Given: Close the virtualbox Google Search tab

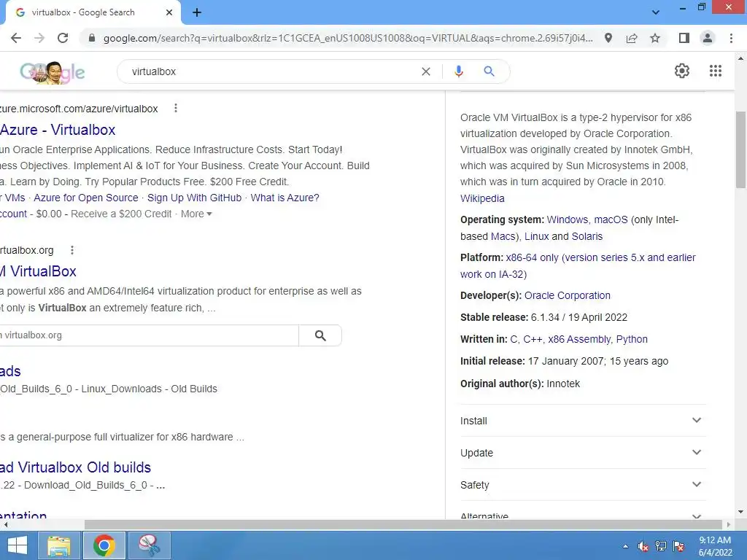Looking at the screenshot, I should click(x=169, y=12).
